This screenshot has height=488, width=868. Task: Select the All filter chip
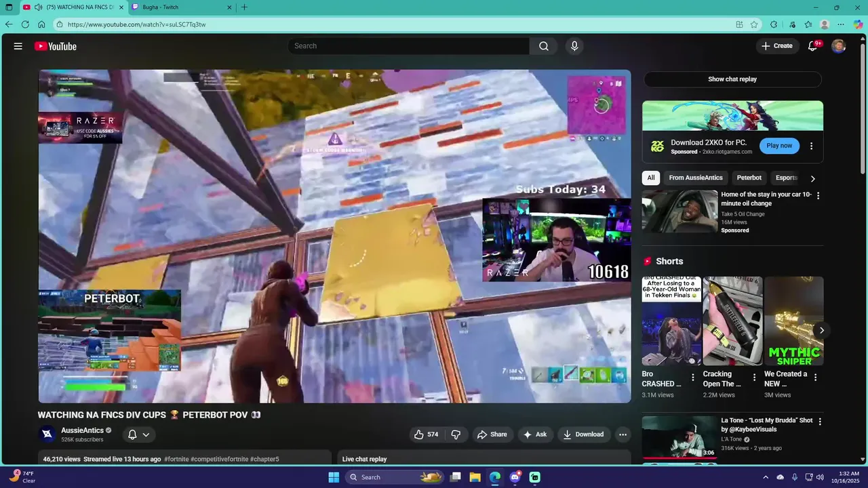[x=651, y=178]
